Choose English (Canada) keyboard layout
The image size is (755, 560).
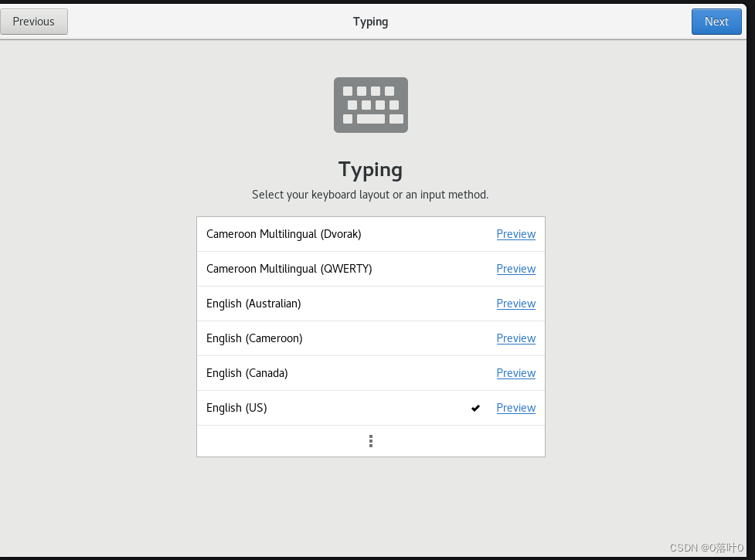tap(371, 373)
